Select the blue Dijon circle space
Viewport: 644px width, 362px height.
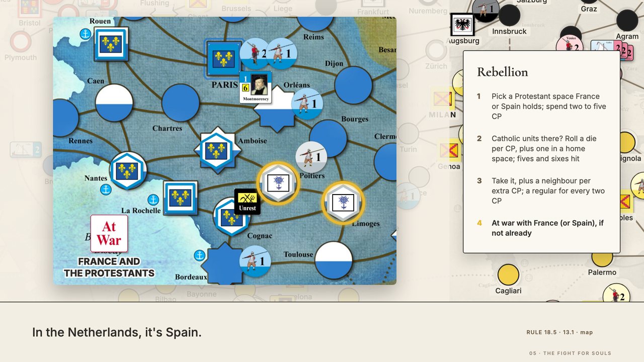[x=353, y=85]
